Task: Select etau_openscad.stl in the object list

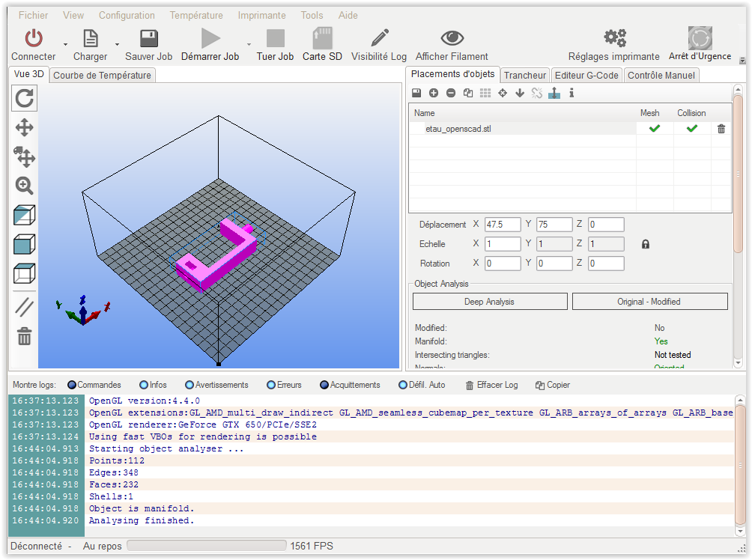Action: (x=522, y=129)
